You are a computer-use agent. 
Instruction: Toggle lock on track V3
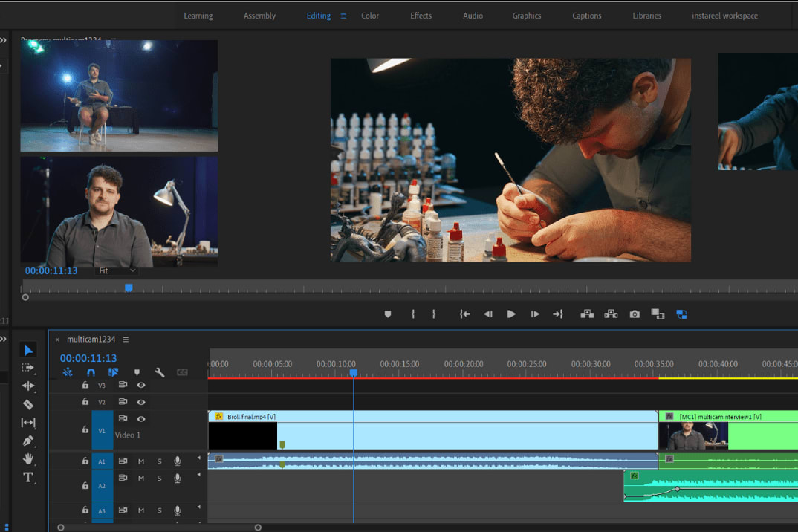[85, 385]
